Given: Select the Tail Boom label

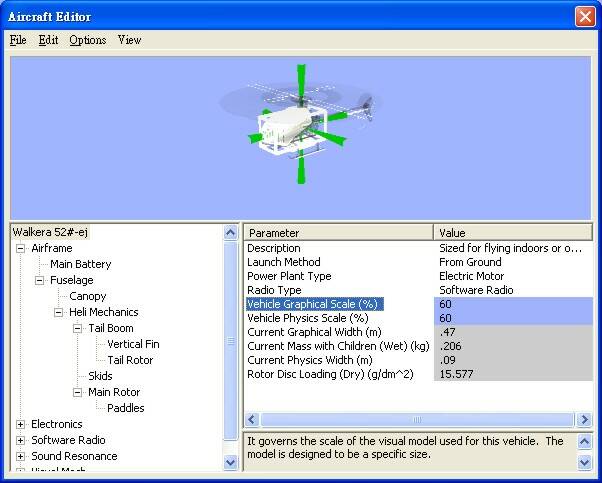Looking at the screenshot, I should [111, 328].
